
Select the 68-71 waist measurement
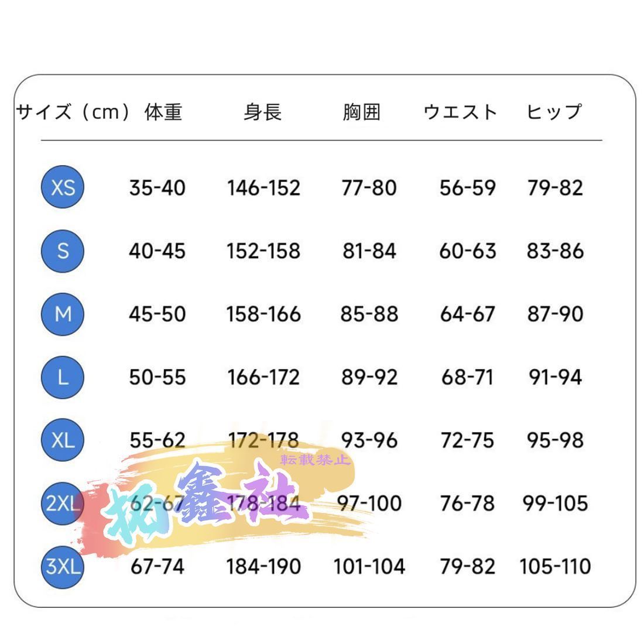[x=467, y=377]
